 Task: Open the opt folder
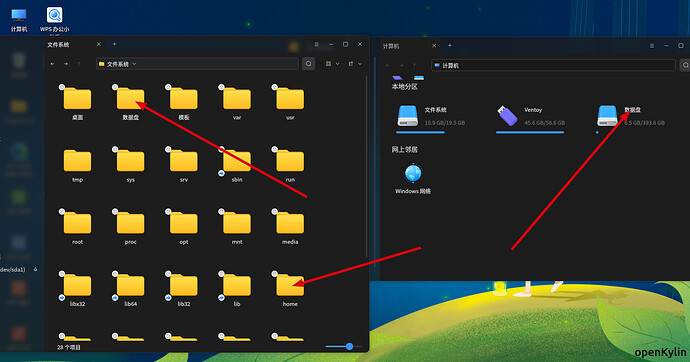pyautogui.click(x=184, y=223)
